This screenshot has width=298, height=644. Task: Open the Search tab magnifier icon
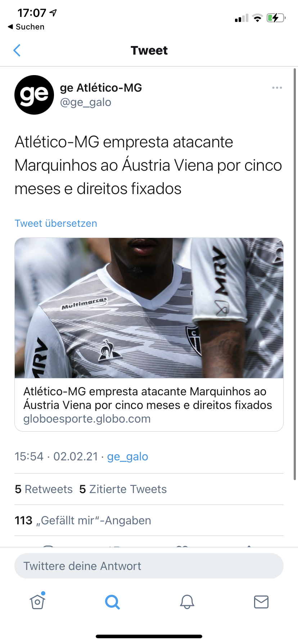tap(112, 602)
